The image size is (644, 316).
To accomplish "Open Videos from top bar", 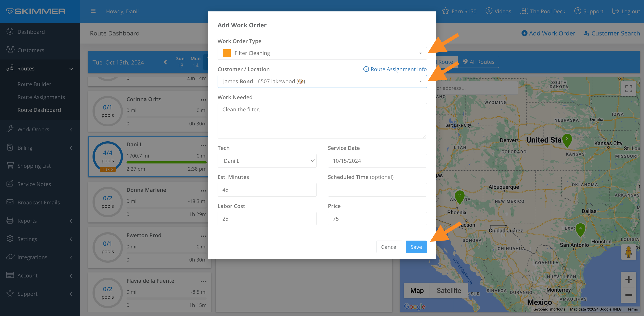I will pyautogui.click(x=498, y=11).
